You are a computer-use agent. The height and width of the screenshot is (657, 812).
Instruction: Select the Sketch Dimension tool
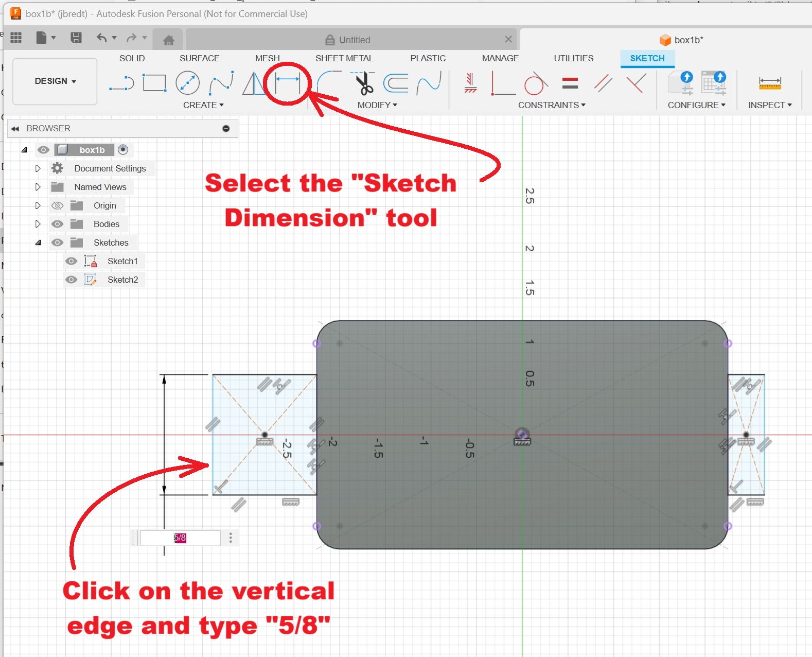287,82
